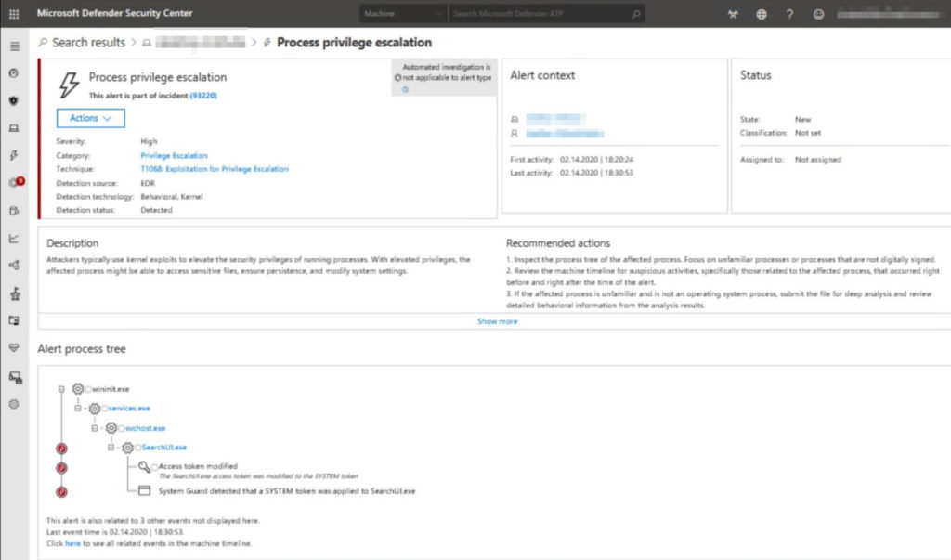This screenshot has height=560, width=951.
Task: Click the feedback smiley icon in the top bar
Action: tap(818, 13)
